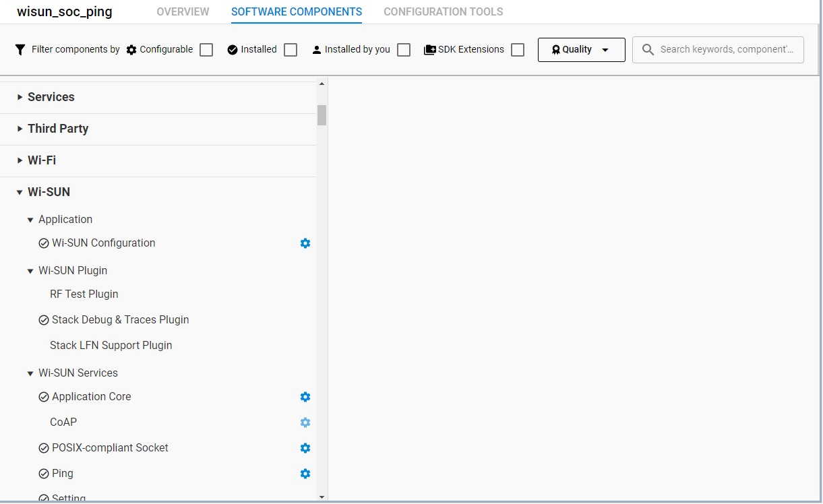
Task: Enable the Configurable filter checkbox
Action: coord(206,50)
